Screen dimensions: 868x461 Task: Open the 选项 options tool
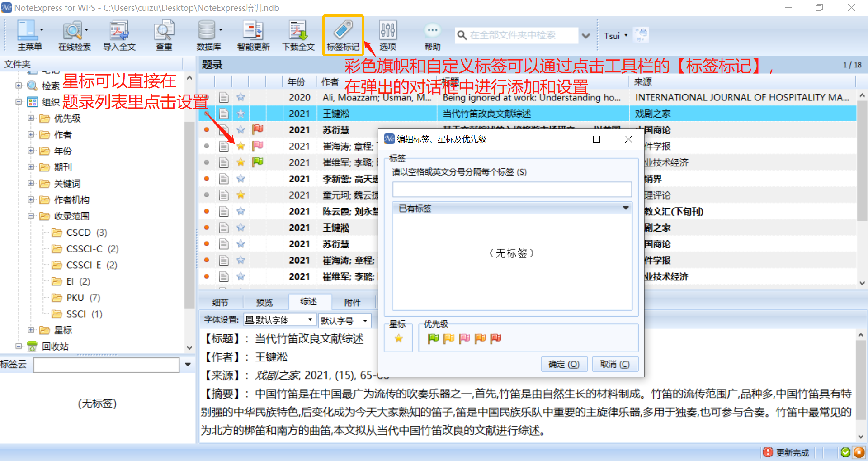[387, 34]
